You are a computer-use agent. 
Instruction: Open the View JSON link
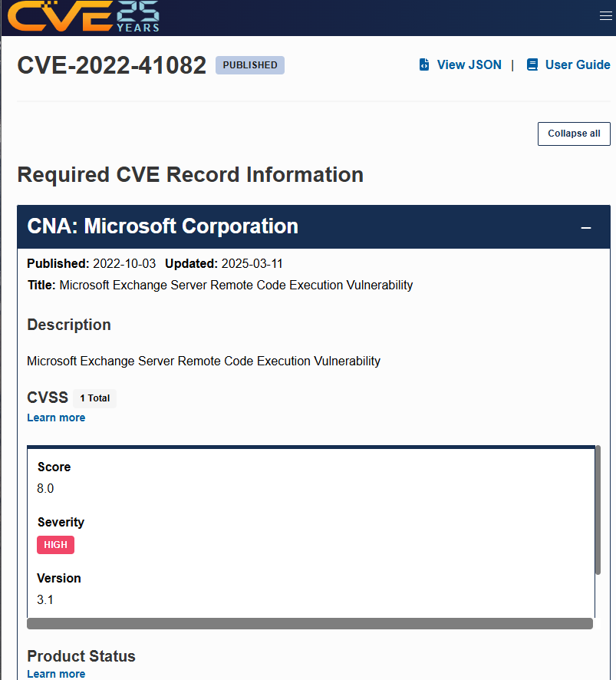pyautogui.click(x=469, y=64)
